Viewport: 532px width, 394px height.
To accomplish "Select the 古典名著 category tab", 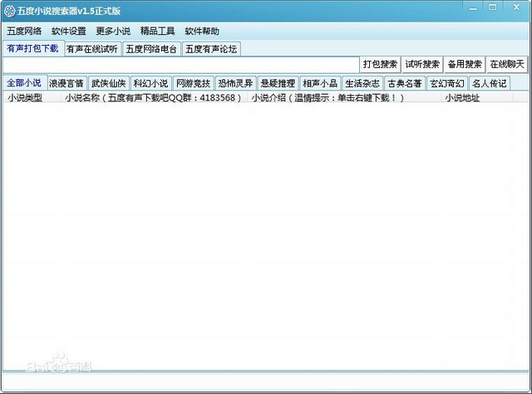I will coord(405,83).
